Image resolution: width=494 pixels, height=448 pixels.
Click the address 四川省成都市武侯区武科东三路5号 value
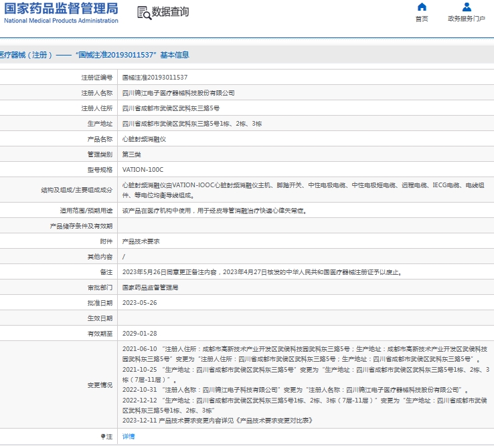point(171,108)
